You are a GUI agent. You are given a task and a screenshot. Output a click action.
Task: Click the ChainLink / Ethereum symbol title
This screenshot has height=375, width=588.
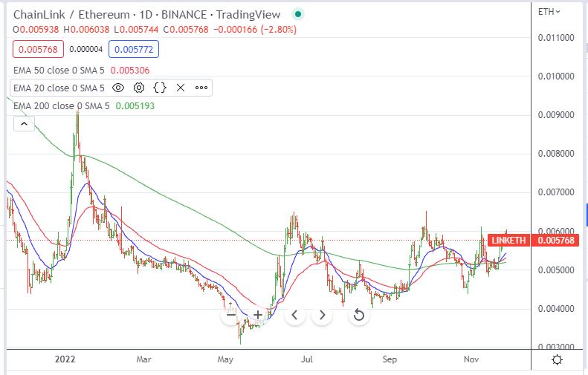(x=71, y=15)
